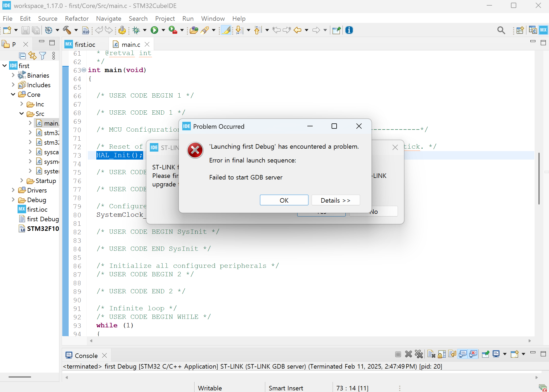Switch to the C/C++ perspective icon

point(533,30)
